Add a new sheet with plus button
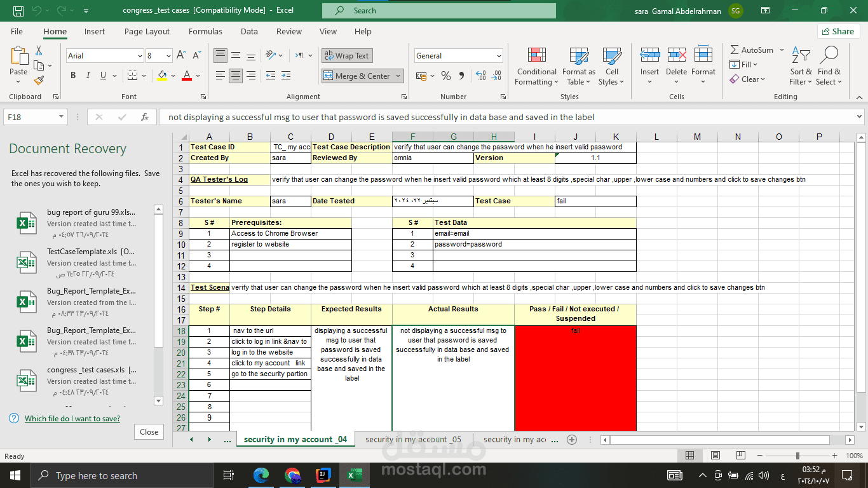This screenshot has height=488, width=868. (x=572, y=440)
